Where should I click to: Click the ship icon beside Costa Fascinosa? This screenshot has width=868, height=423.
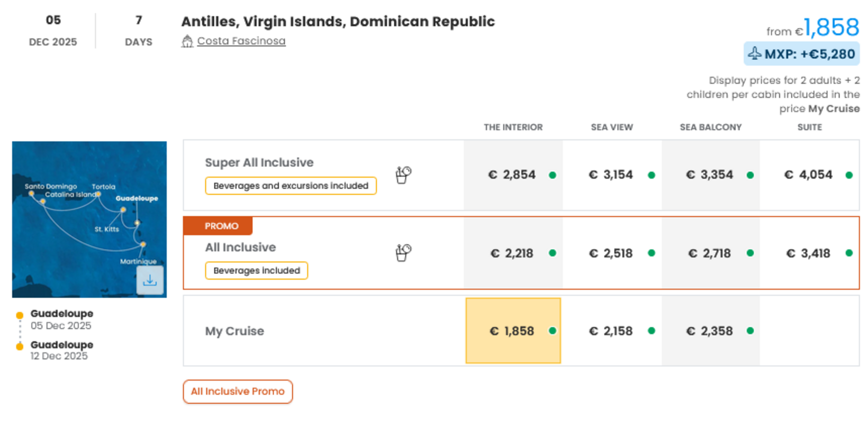187,41
